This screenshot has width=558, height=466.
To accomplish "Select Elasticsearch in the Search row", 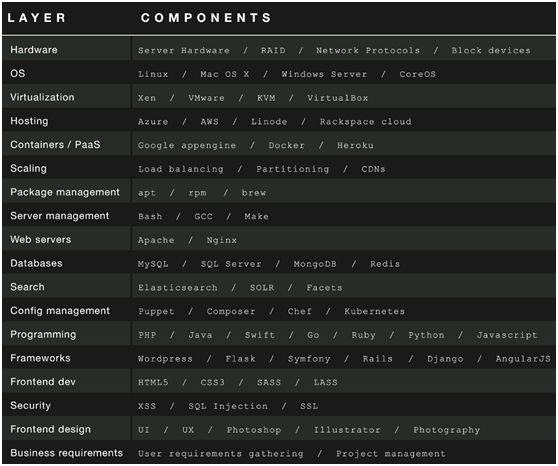I will 178,288.
